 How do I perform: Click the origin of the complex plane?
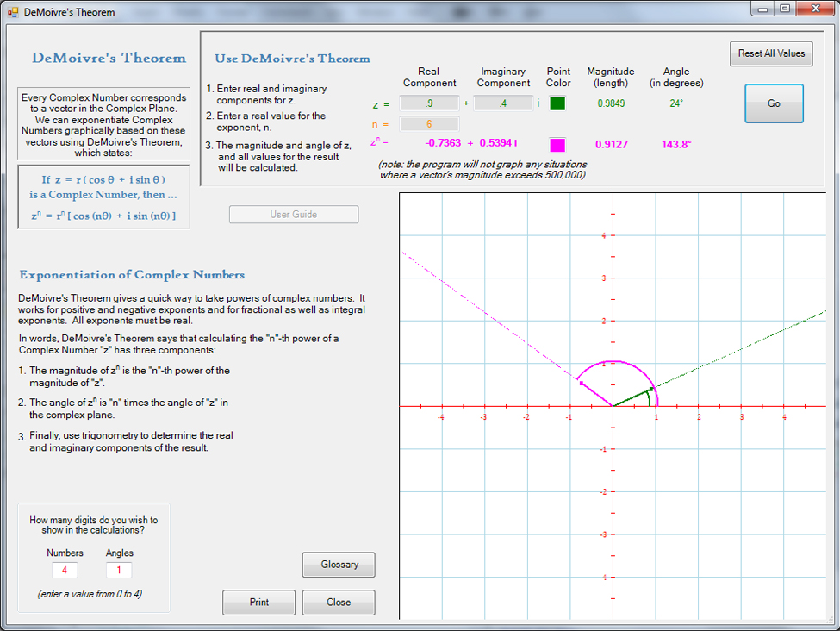tap(613, 406)
